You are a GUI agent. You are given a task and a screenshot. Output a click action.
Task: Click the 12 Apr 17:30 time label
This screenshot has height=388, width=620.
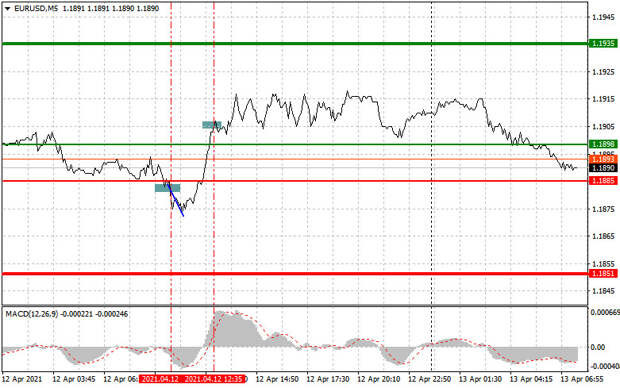click(x=328, y=379)
